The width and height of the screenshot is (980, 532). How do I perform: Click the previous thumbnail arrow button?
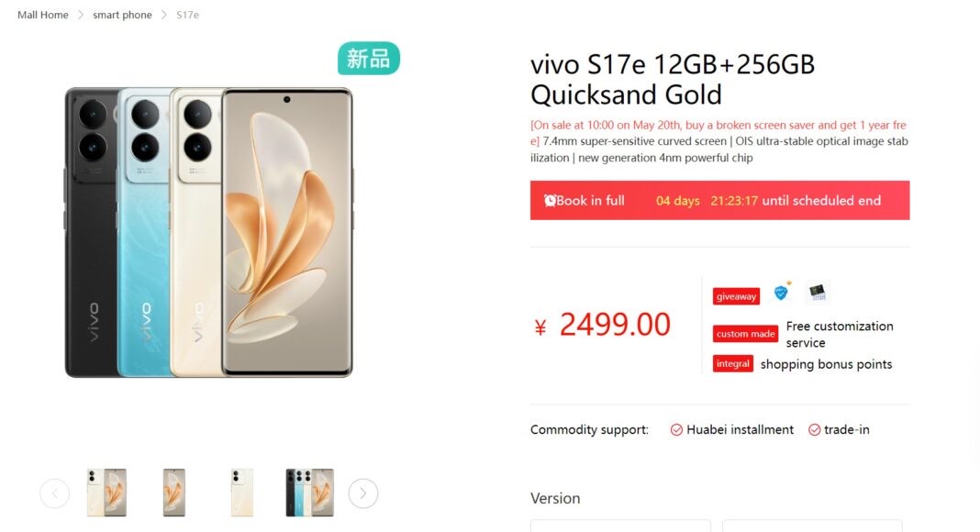[x=54, y=493]
